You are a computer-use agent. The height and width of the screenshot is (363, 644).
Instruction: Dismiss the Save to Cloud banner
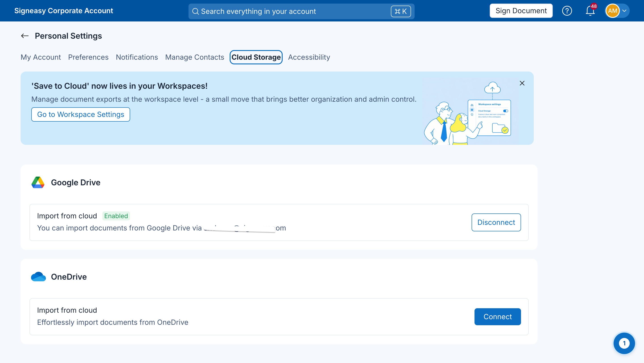[522, 83]
